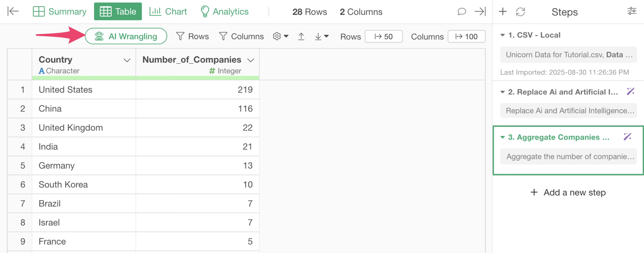The width and height of the screenshot is (644, 253).
Task: Click the AI Wrangling button
Action: pos(126,36)
